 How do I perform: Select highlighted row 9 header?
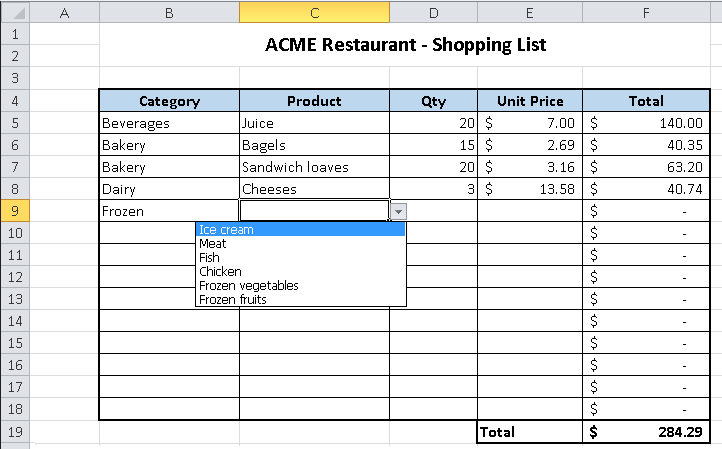[x=15, y=211]
